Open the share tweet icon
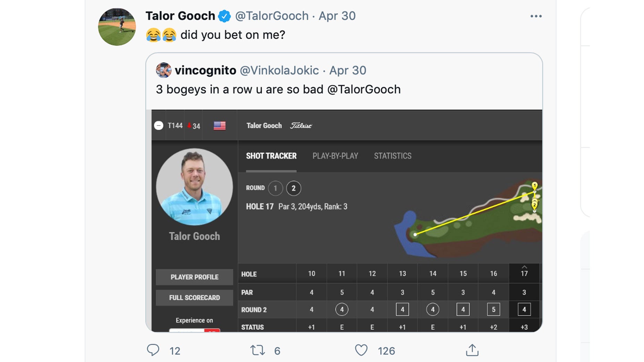 [472, 350]
